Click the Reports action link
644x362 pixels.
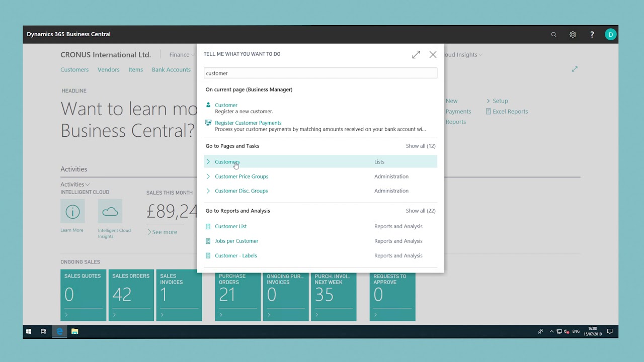coord(455,122)
